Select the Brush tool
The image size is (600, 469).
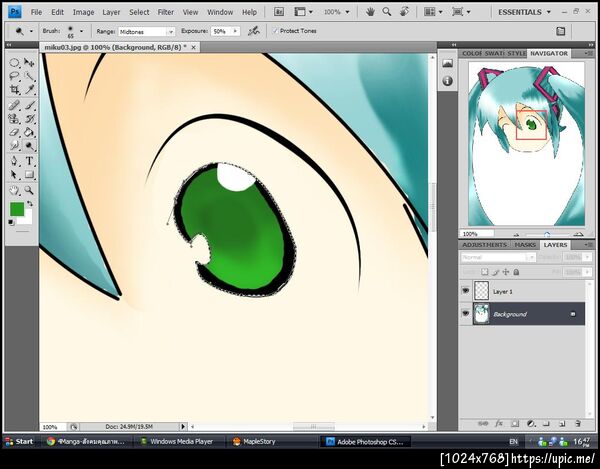click(29, 105)
